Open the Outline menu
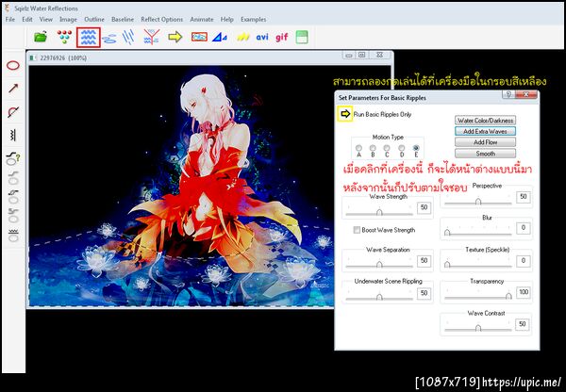This screenshot has height=392, width=566. click(94, 20)
